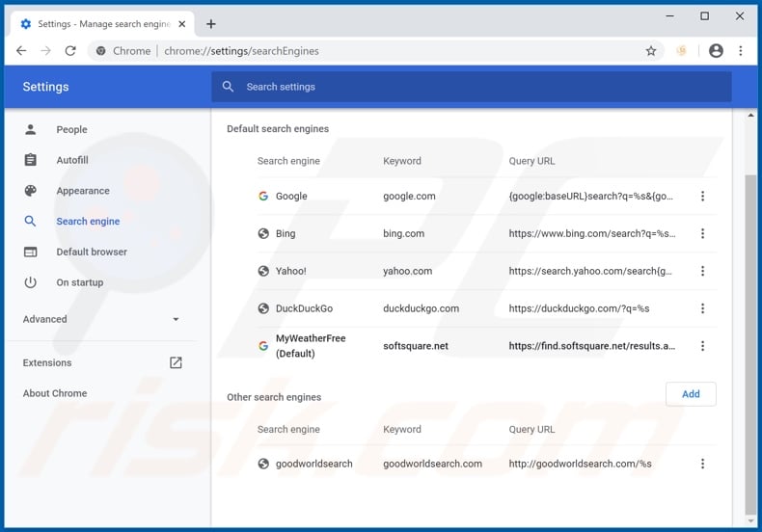
Task: Click the globe icon beside goodworldsearch
Action: pos(263,464)
